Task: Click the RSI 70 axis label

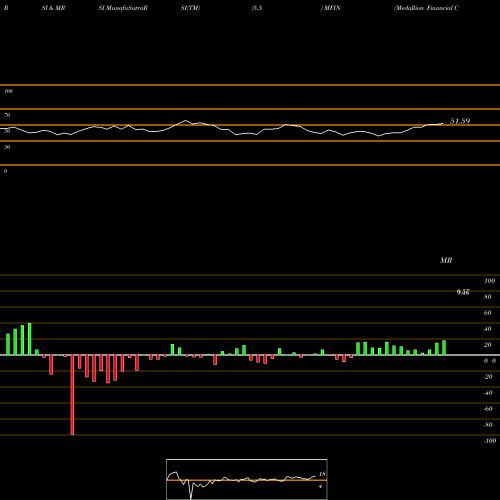Action: tap(7, 115)
